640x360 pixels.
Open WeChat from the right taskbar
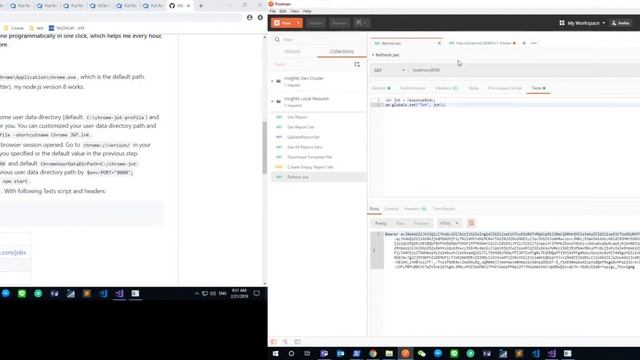coord(422,353)
